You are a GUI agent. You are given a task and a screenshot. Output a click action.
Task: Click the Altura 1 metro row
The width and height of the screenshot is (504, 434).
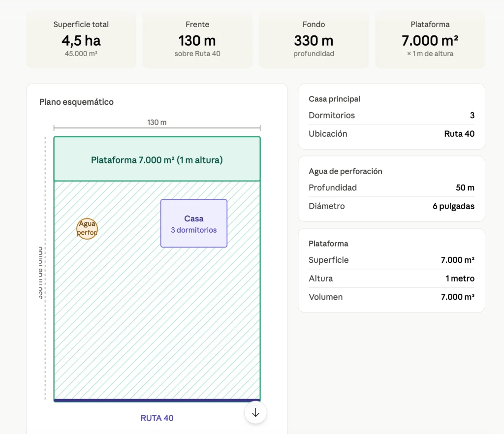coord(391,279)
